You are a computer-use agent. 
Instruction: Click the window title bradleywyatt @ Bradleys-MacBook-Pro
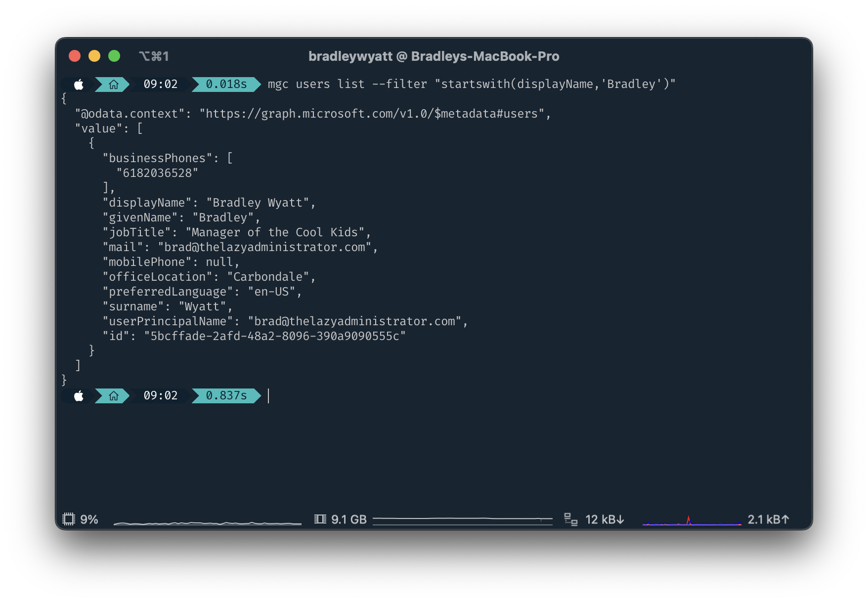(x=434, y=56)
